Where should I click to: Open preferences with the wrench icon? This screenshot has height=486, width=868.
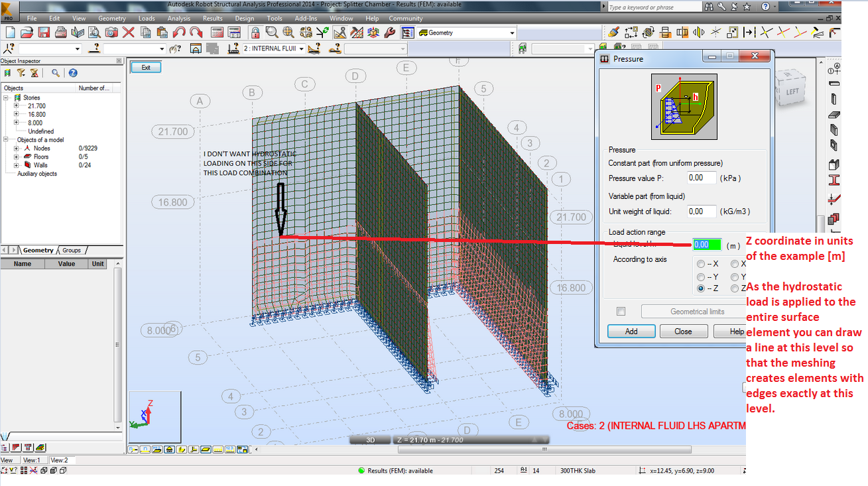(390, 32)
